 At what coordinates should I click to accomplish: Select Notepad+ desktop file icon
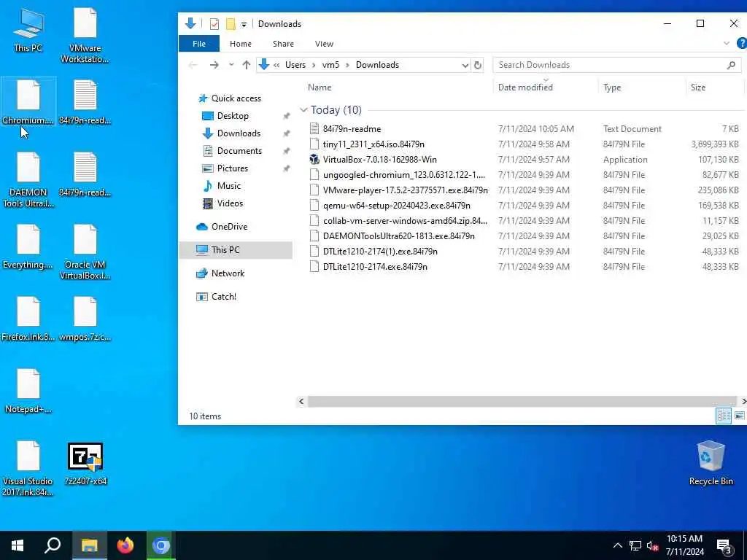28,391
